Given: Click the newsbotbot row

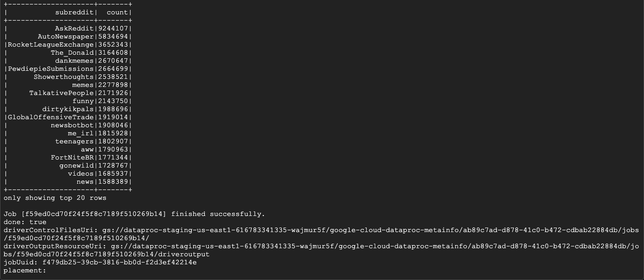Looking at the screenshot, I should click(x=68, y=125).
